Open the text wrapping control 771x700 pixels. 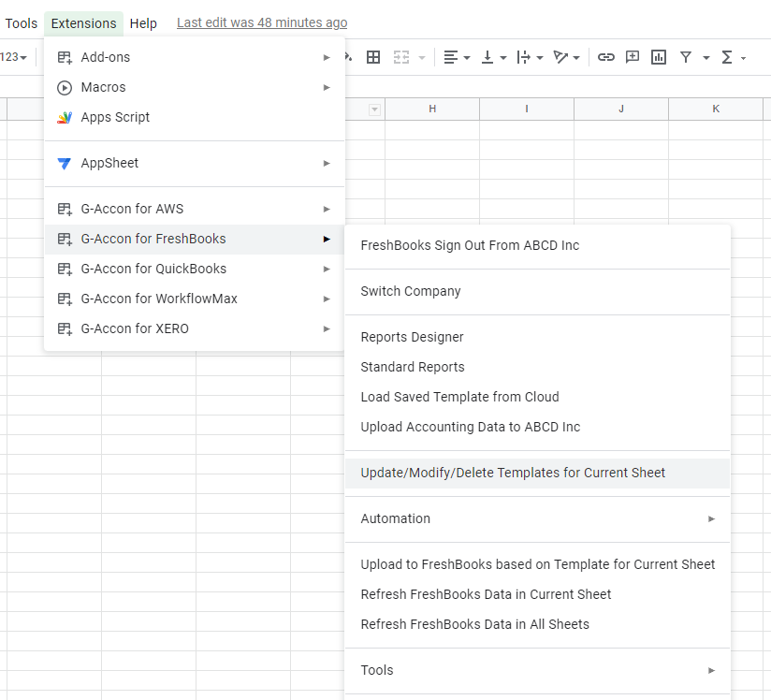pos(530,57)
